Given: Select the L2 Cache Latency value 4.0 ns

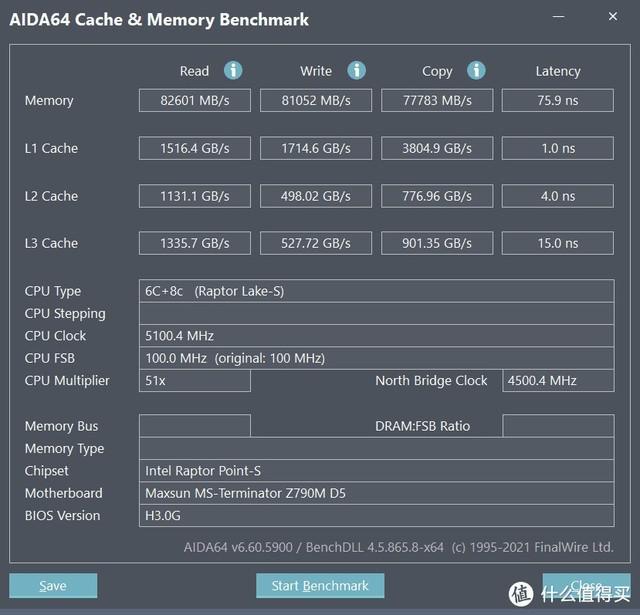Looking at the screenshot, I should tap(558, 196).
